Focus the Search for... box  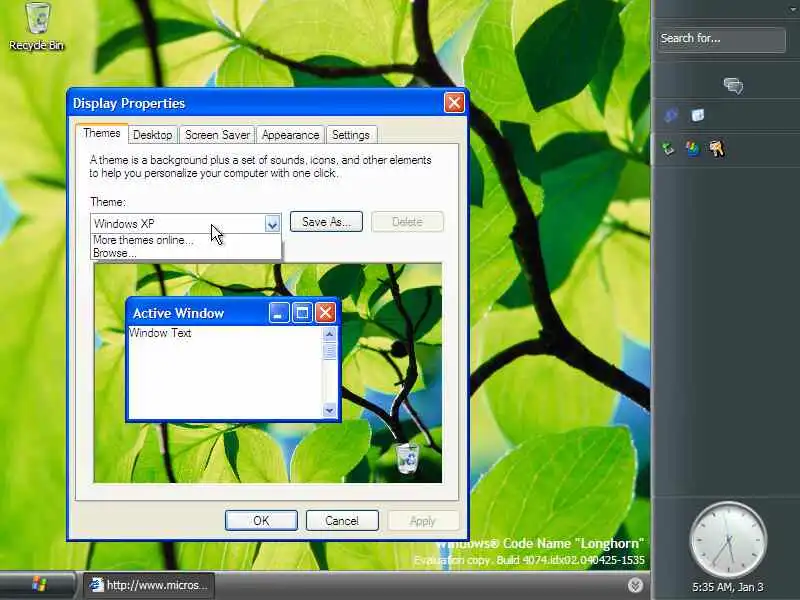(x=721, y=39)
